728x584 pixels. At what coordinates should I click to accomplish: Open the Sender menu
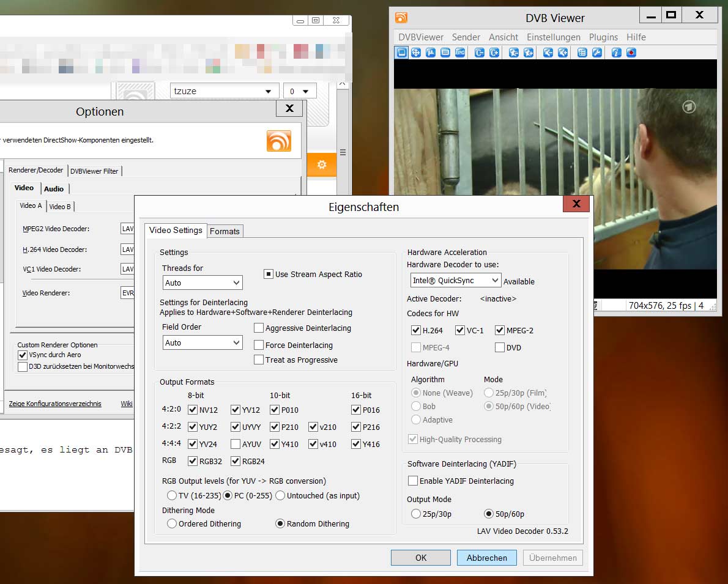tap(466, 37)
